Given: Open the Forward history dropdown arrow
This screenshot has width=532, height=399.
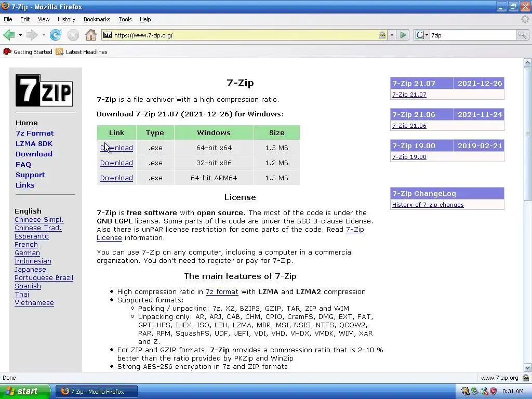Looking at the screenshot, I should (44, 35).
